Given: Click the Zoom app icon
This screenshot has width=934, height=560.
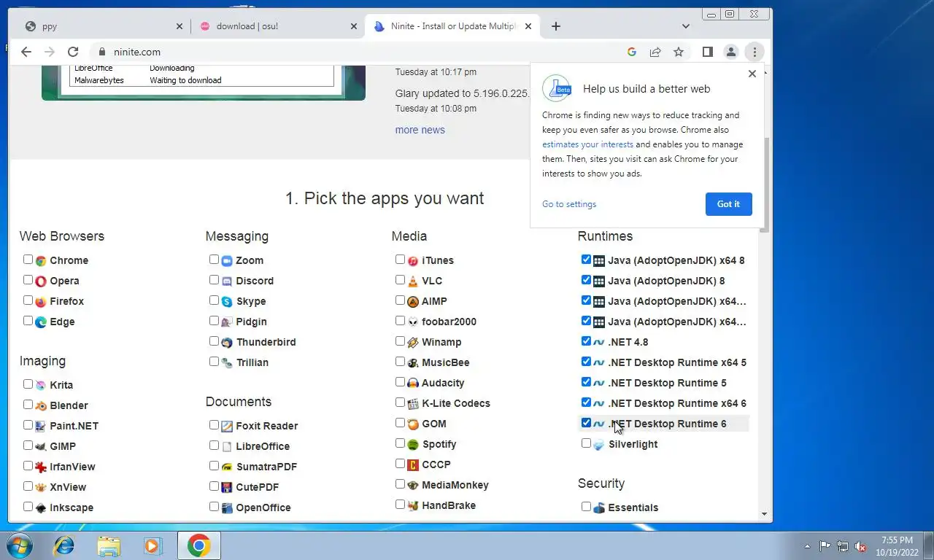Looking at the screenshot, I should pos(227,260).
